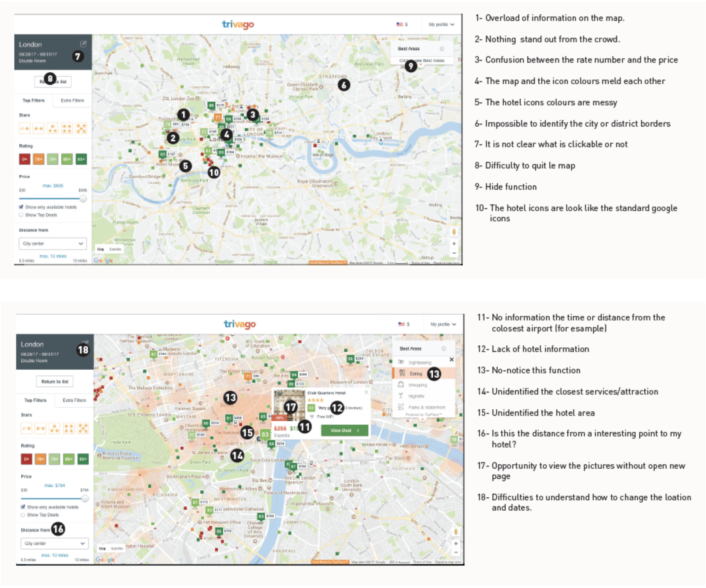The width and height of the screenshot is (706, 588).
Task: Enable 'Show Top Deals' in lower screenshot
Action: [x=23, y=515]
